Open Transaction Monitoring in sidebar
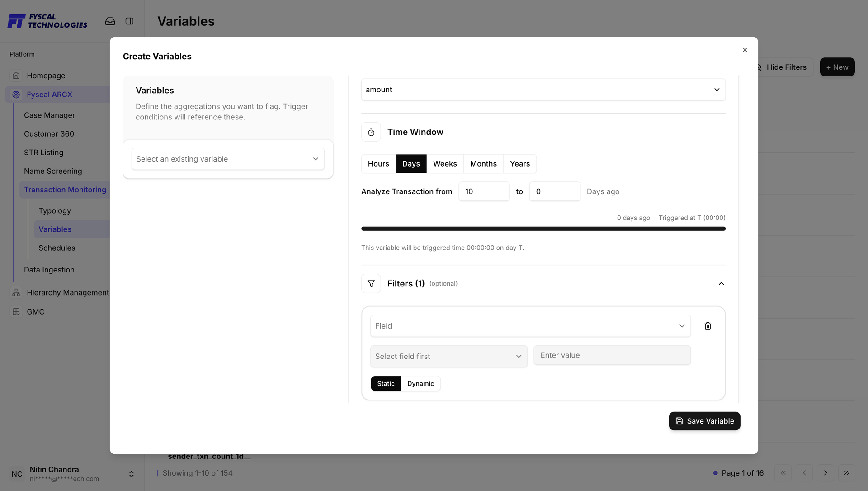 65,190
